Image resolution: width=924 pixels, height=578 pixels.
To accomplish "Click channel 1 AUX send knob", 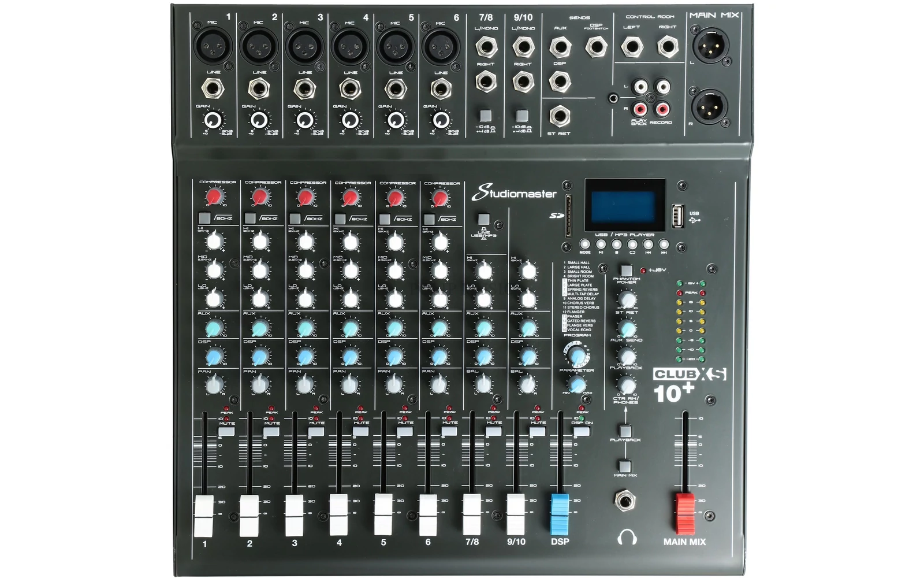I will point(214,328).
